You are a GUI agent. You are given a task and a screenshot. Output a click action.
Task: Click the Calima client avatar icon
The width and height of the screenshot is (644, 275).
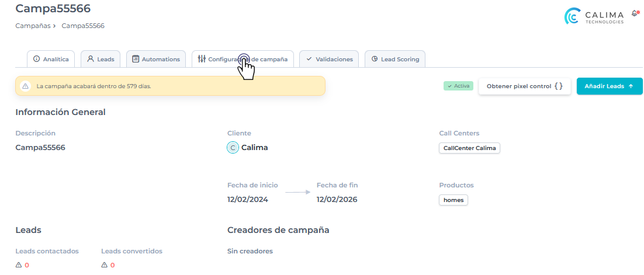[x=233, y=148]
